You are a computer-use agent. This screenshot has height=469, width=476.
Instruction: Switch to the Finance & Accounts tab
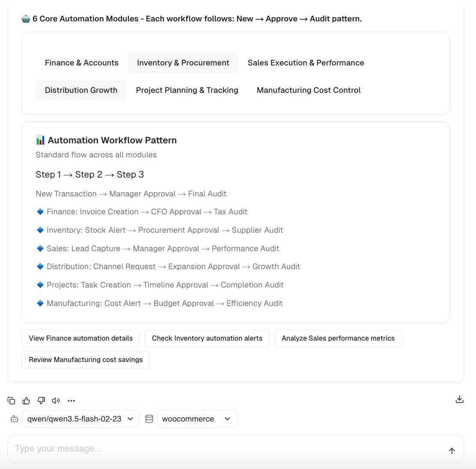(x=82, y=63)
